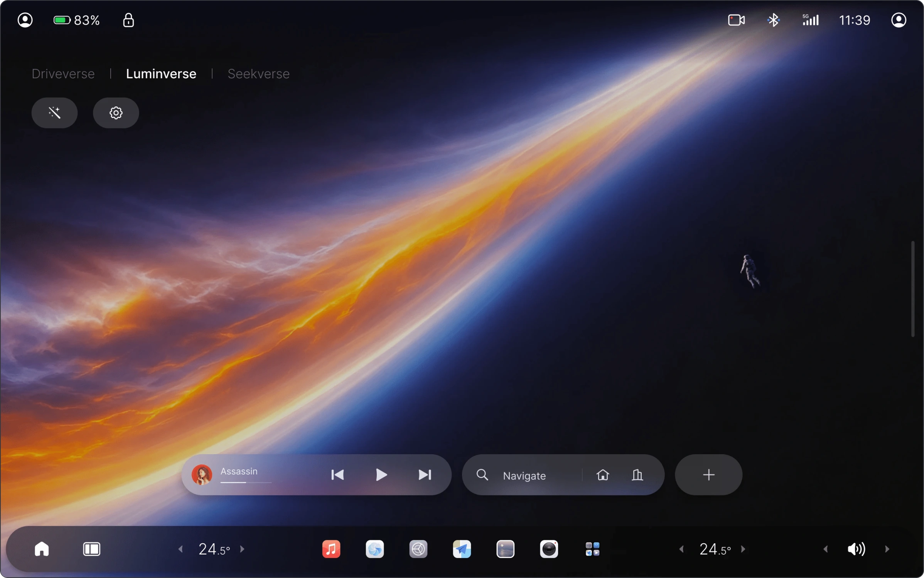
Task: Open the gallery picture app in dock
Action: click(x=505, y=549)
